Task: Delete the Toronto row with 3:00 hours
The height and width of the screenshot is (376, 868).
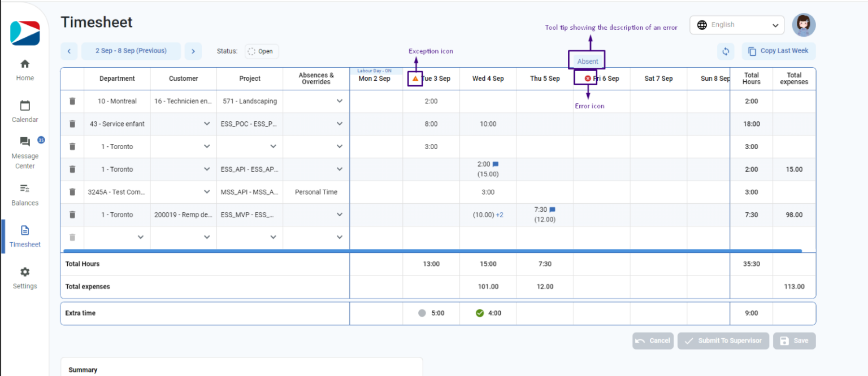Action: point(72,146)
